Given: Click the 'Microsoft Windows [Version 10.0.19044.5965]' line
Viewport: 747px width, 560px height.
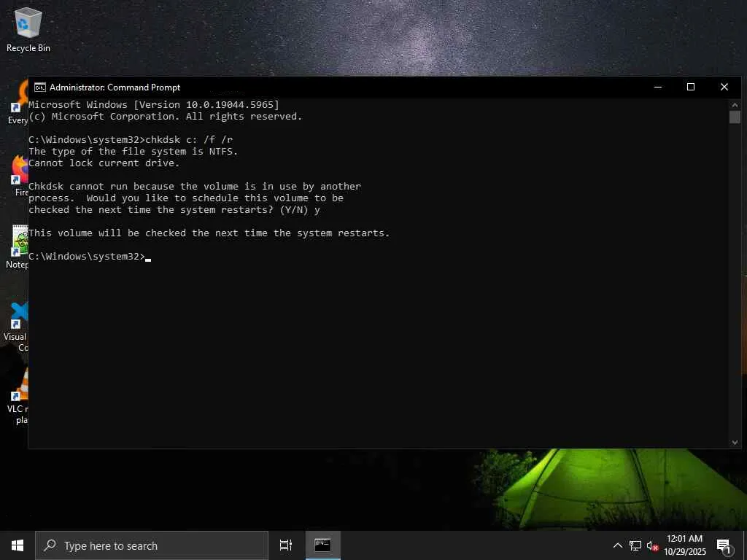Looking at the screenshot, I should [x=154, y=105].
